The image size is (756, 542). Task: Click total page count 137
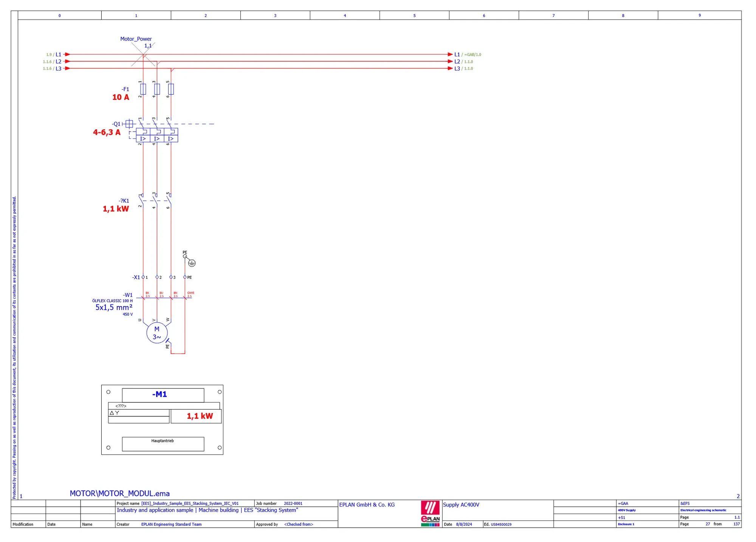(736, 524)
